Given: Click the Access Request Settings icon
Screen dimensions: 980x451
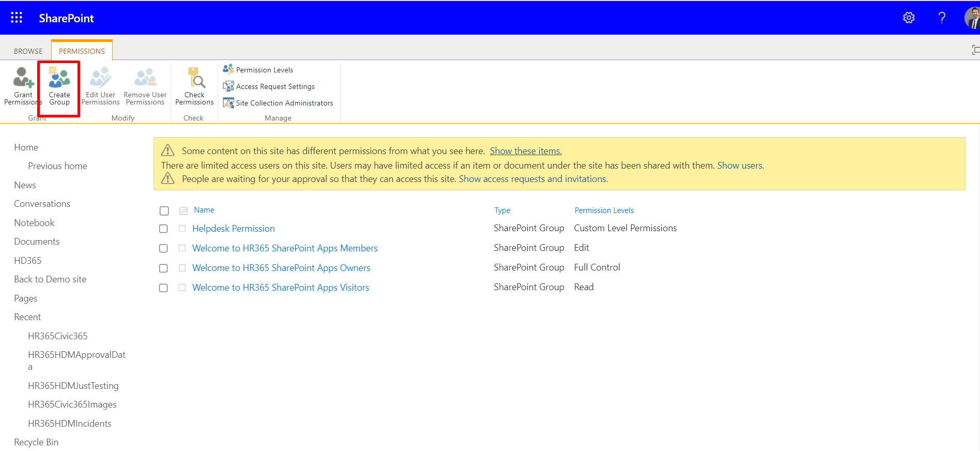Looking at the screenshot, I should pos(228,86).
